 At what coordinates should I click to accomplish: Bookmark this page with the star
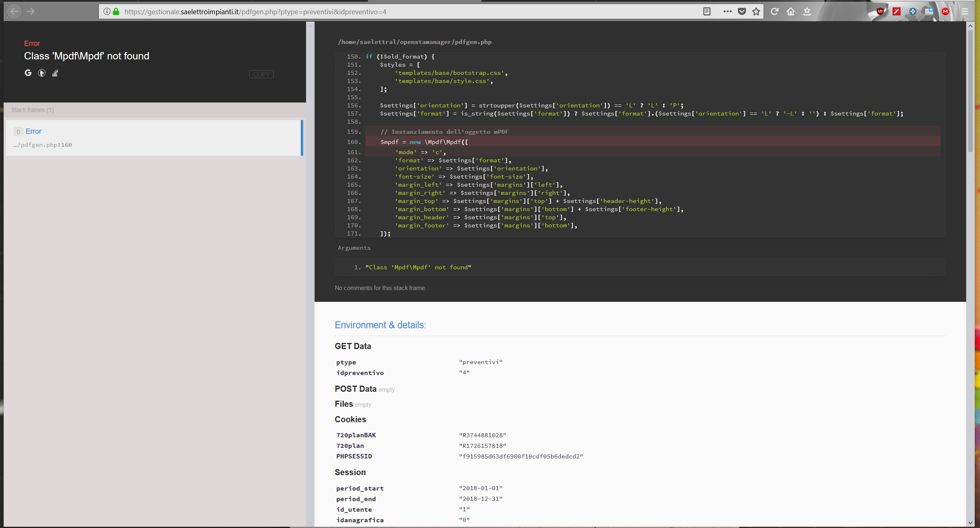(757, 11)
